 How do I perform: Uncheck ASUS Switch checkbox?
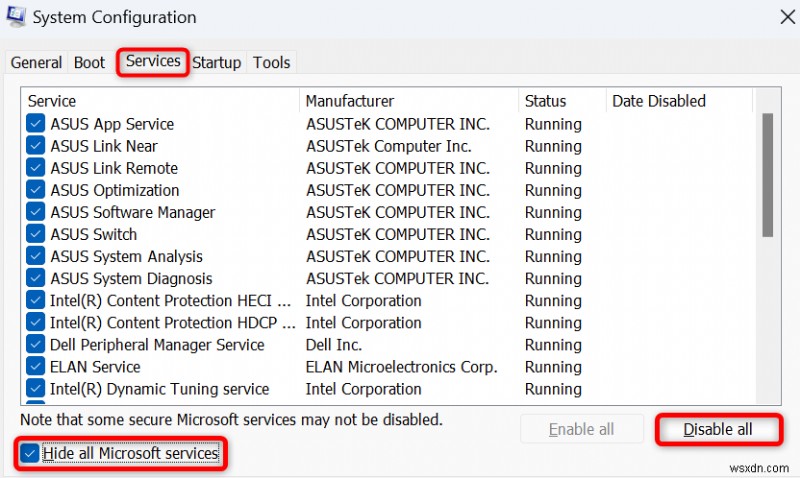click(35, 234)
